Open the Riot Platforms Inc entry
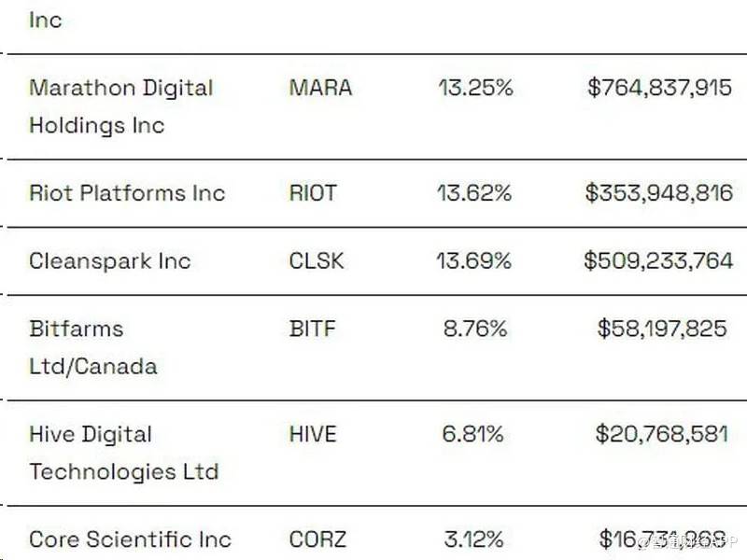747x560 pixels. pos(127,193)
